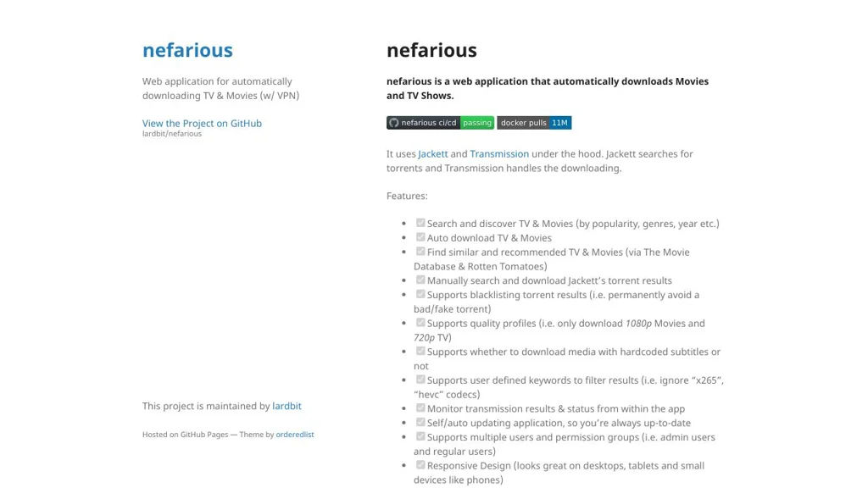Follow the Jackett link

(432, 154)
